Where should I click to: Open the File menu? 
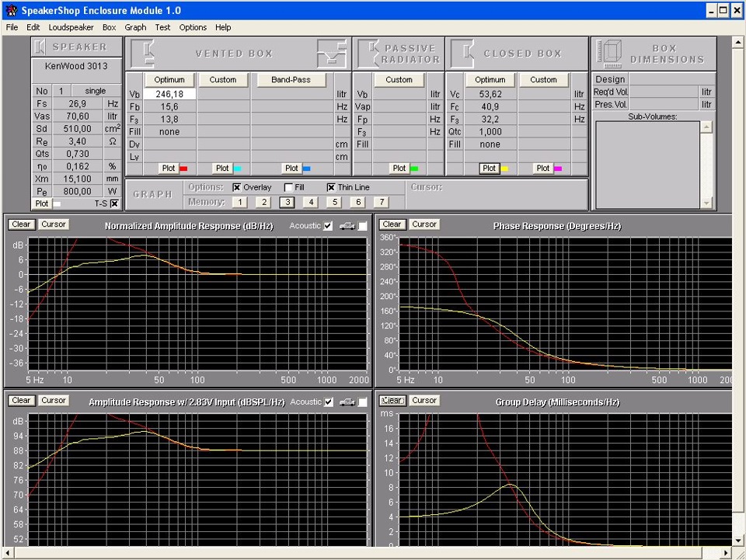tap(12, 27)
